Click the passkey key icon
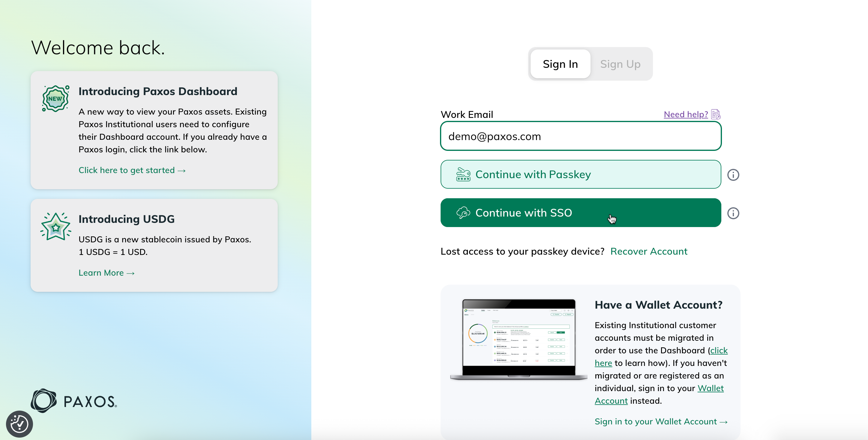Viewport: 868px width, 440px height. point(463,175)
